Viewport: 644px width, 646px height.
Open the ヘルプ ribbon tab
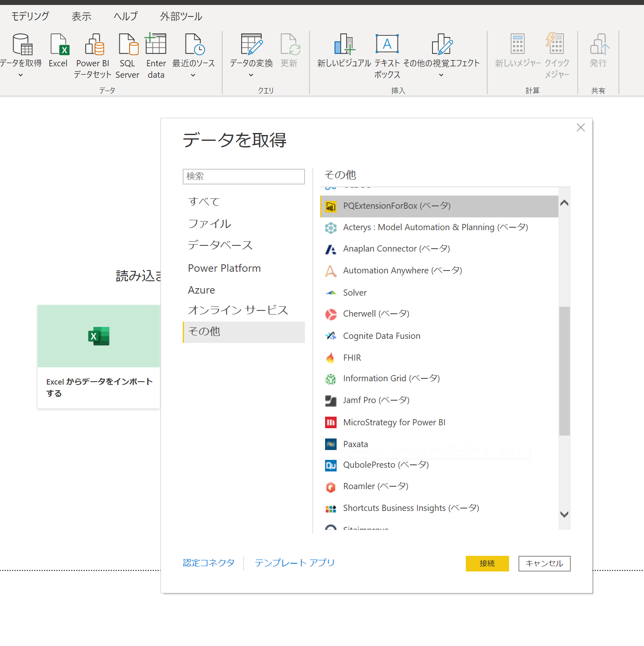pyautogui.click(x=126, y=16)
